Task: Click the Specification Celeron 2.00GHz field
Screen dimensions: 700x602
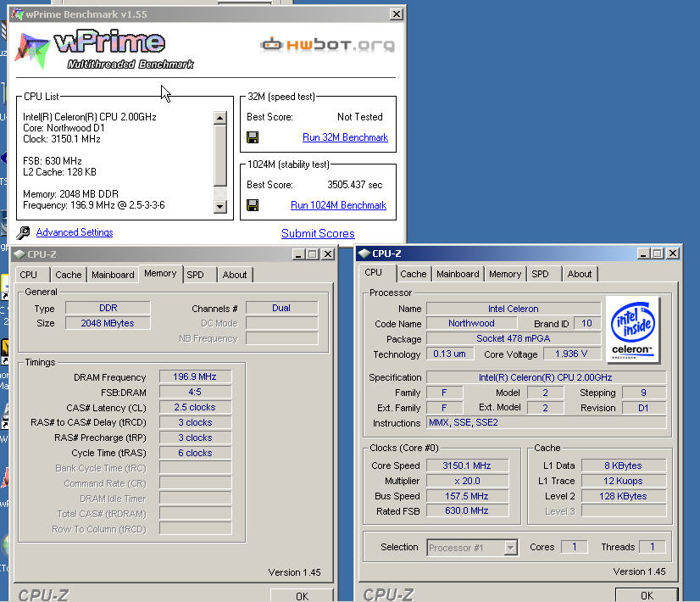Action: tap(546, 377)
